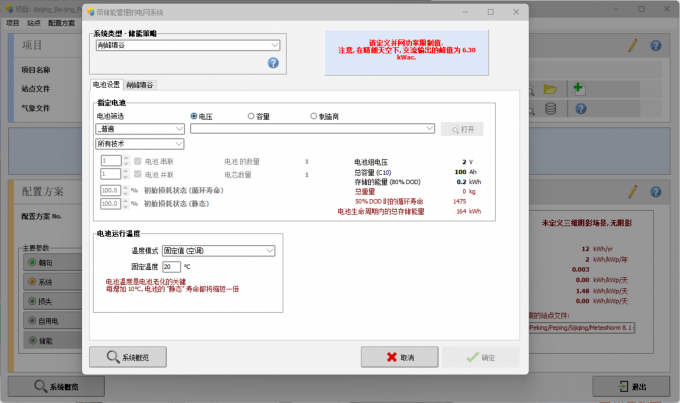Click the help icon in the configuration panel
Screen dimensions: 680x403
[656, 192]
